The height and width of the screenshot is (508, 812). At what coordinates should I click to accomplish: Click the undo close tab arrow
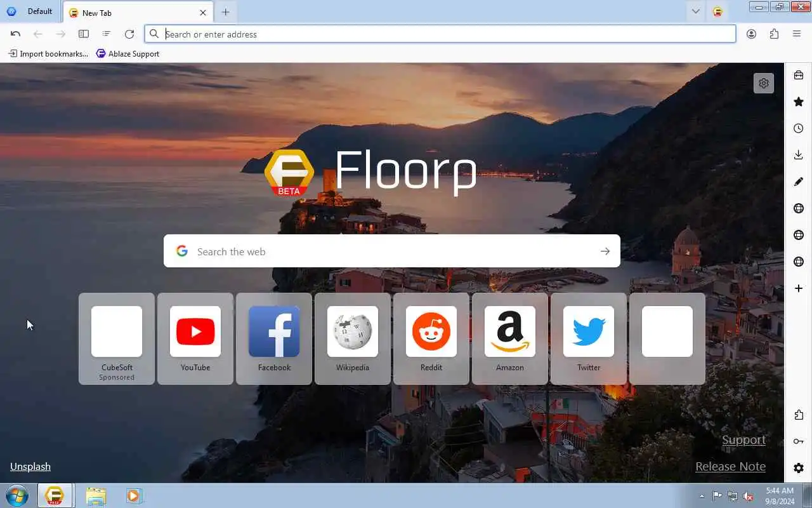tap(15, 34)
